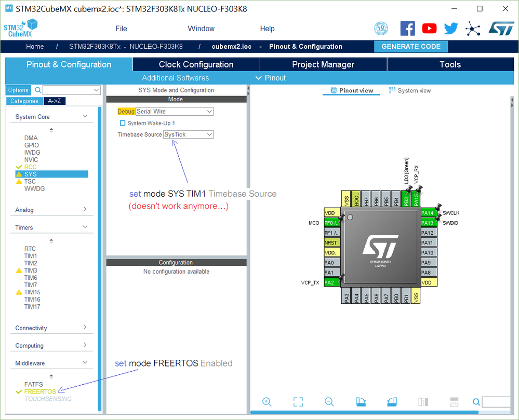519x420 pixels.
Task: Rotate pinout counter-clockwise icon
Action: [392, 402]
